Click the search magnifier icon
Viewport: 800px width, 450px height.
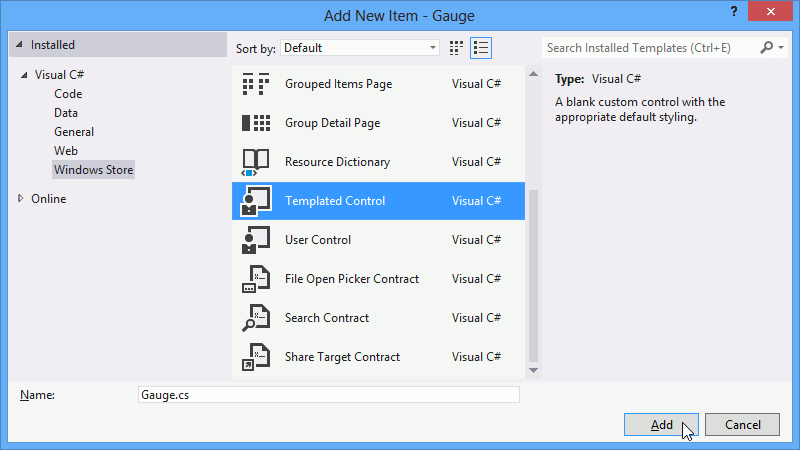click(766, 48)
